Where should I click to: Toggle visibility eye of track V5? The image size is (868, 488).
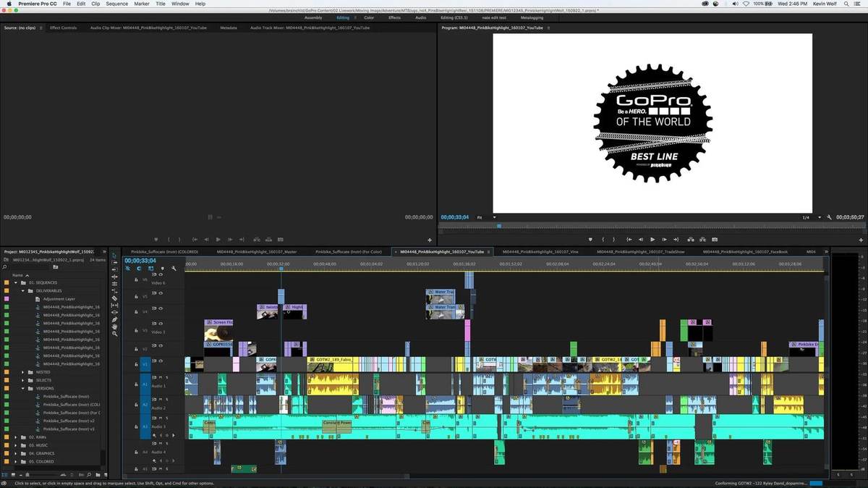click(161, 292)
